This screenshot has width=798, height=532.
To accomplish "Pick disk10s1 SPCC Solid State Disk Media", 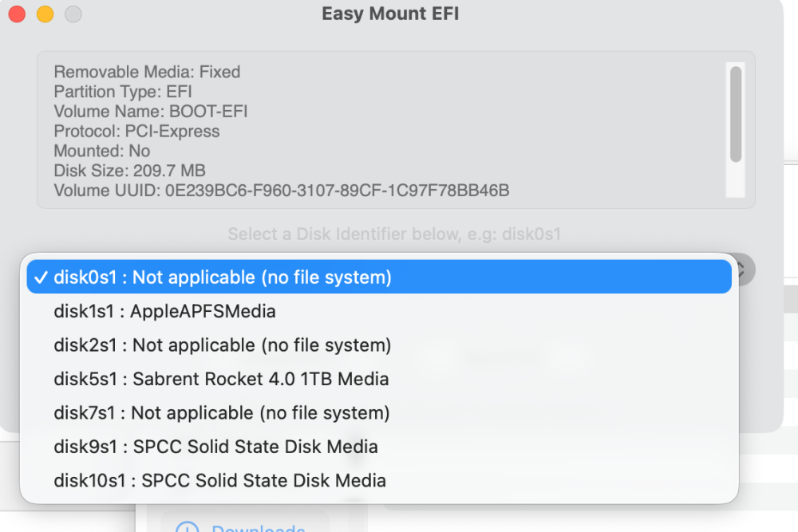I will click(x=379, y=481).
